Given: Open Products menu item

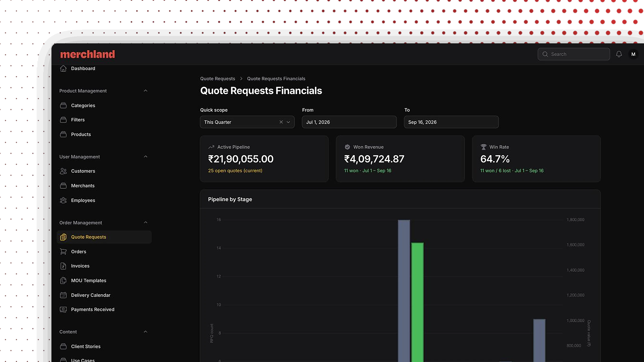Looking at the screenshot, I should pos(81,135).
